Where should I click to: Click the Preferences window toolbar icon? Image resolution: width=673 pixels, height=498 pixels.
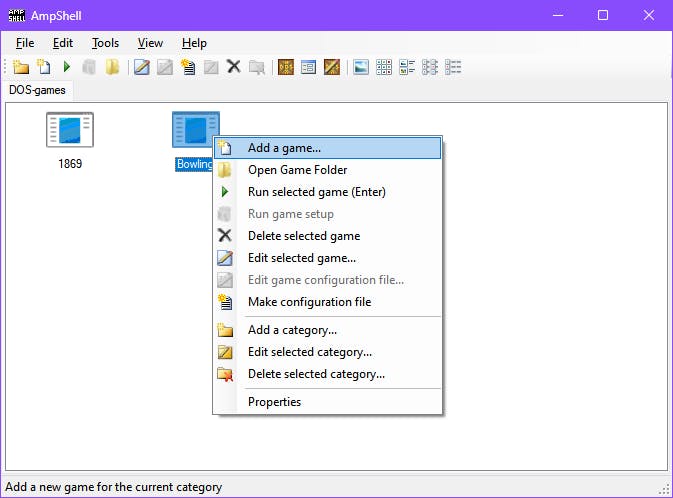[309, 67]
